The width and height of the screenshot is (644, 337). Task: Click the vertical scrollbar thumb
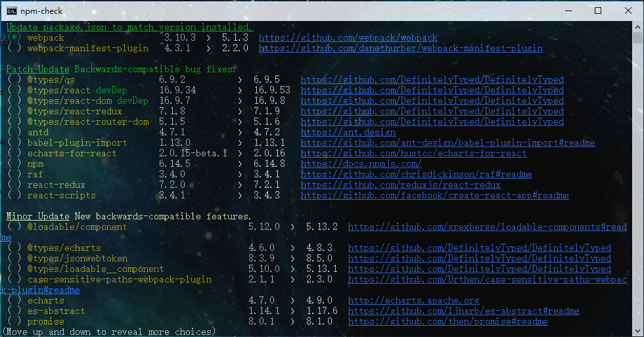[637, 37]
